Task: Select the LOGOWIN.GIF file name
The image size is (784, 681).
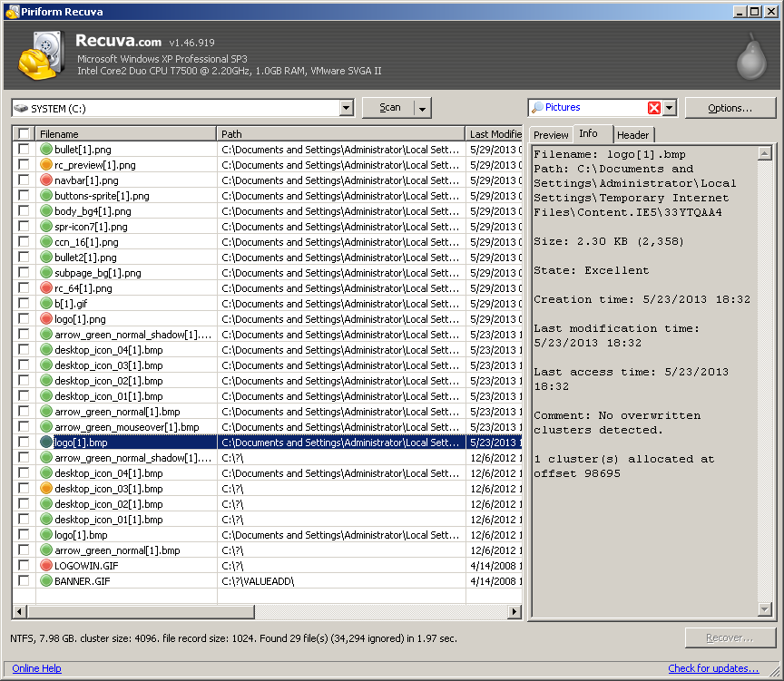Action: click(x=86, y=566)
